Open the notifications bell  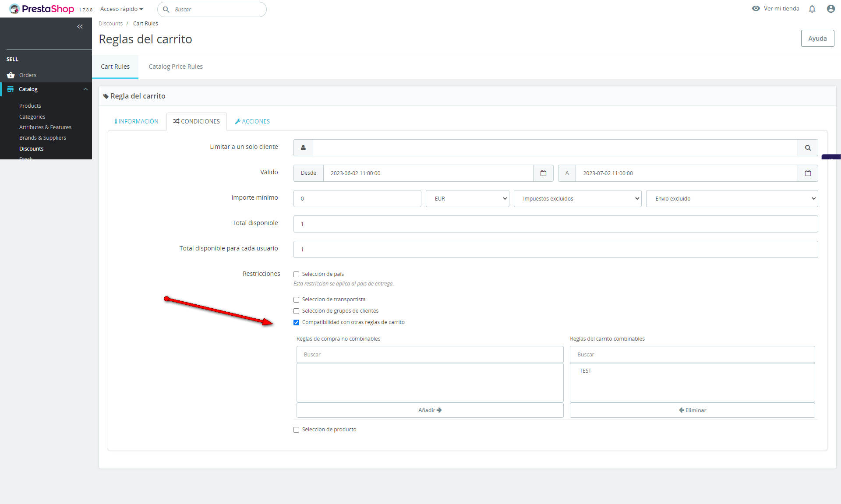812,9
